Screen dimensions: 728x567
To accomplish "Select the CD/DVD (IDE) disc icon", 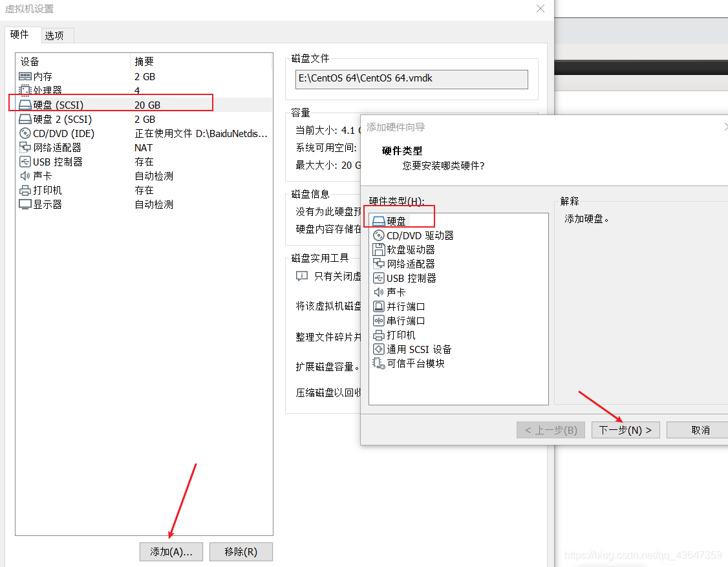I will tap(25, 133).
